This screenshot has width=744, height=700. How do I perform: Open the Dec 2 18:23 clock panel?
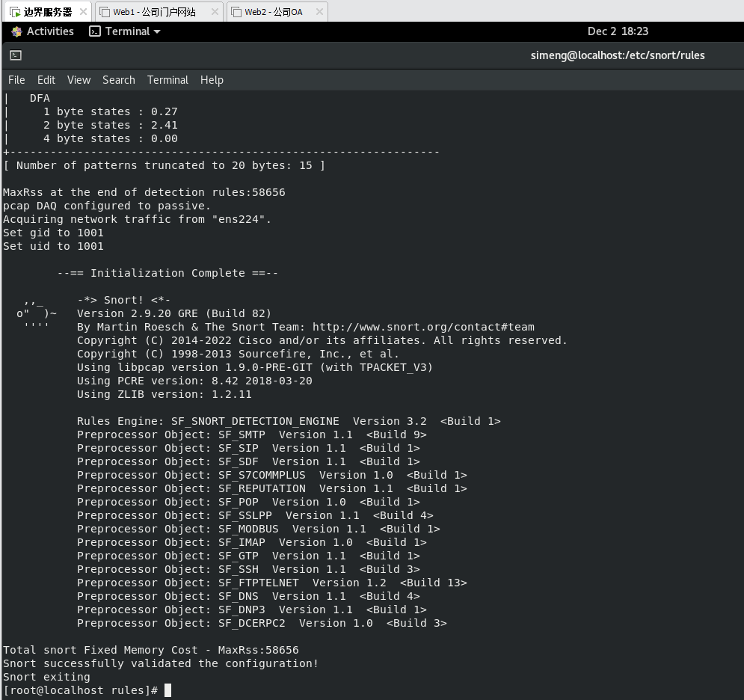pyautogui.click(x=618, y=31)
